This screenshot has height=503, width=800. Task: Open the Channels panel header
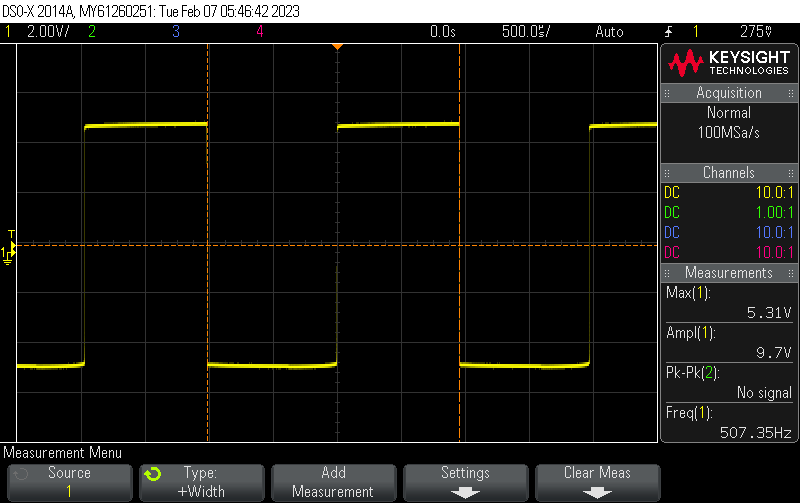[x=729, y=173]
